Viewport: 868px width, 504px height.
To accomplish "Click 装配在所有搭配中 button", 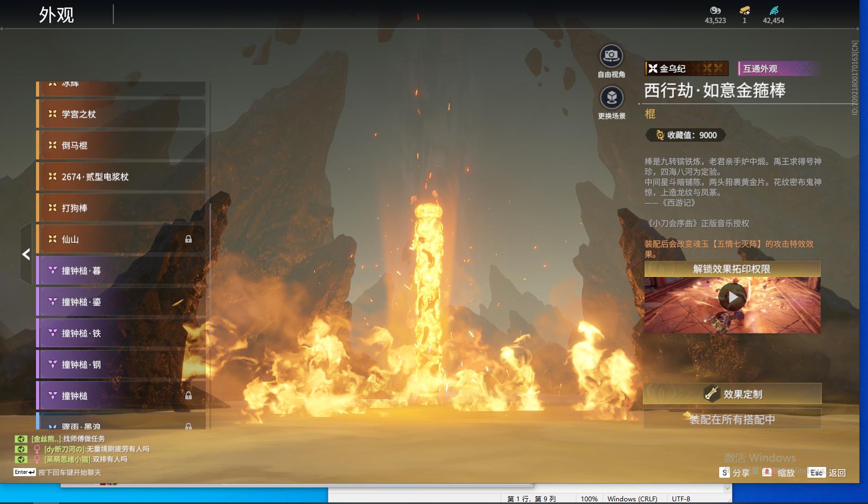I will [x=732, y=419].
